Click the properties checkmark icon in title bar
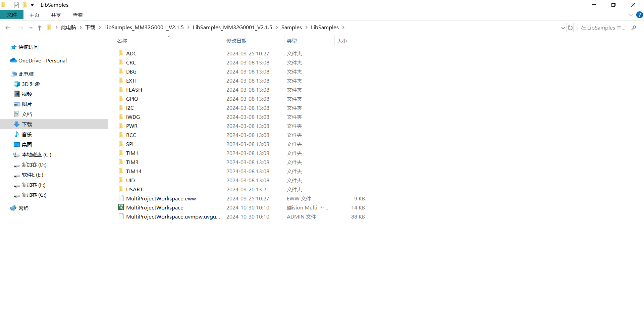The height and width of the screenshot is (334, 644). tap(16, 5)
